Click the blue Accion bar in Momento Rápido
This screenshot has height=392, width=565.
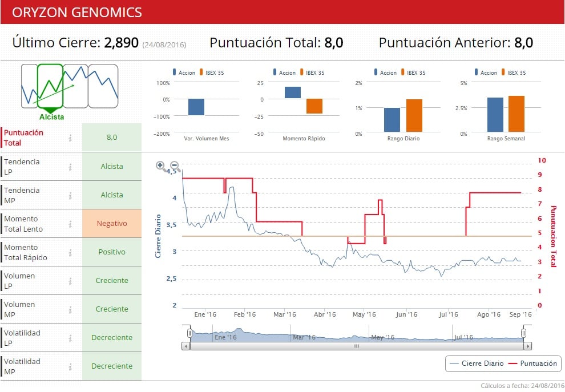293,92
